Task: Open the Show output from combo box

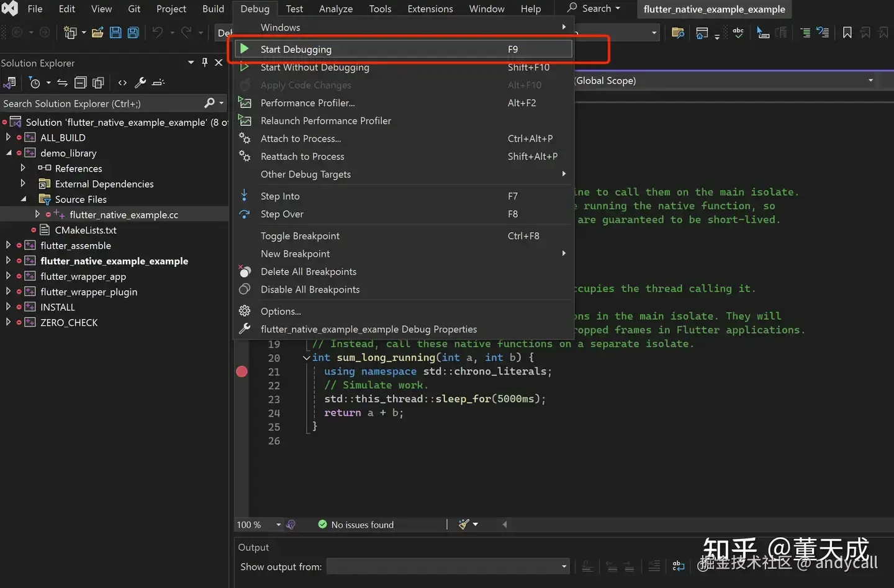Action: pyautogui.click(x=448, y=566)
